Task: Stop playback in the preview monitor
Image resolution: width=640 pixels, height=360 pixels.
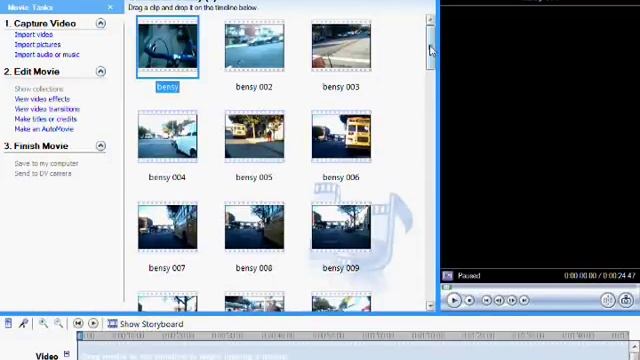Action: click(469, 300)
